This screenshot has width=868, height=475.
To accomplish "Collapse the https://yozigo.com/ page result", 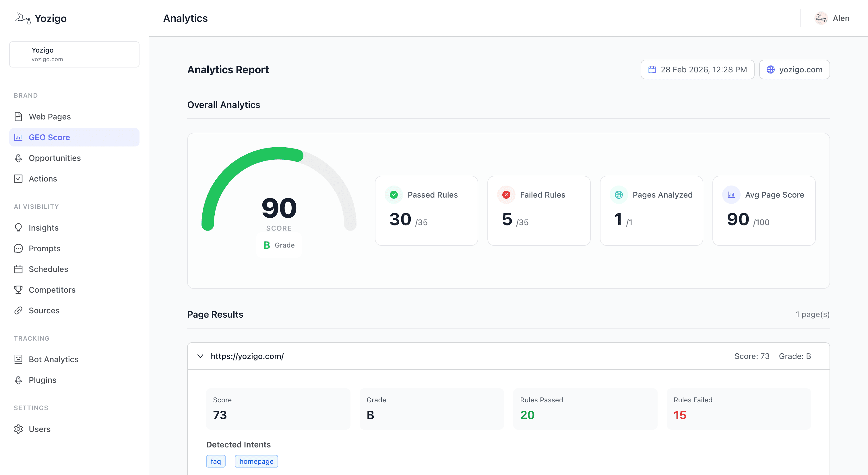I will pos(200,356).
